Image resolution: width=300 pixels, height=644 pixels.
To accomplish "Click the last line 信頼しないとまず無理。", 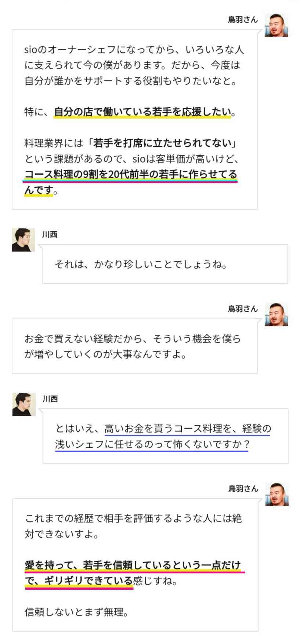I will point(76,612).
